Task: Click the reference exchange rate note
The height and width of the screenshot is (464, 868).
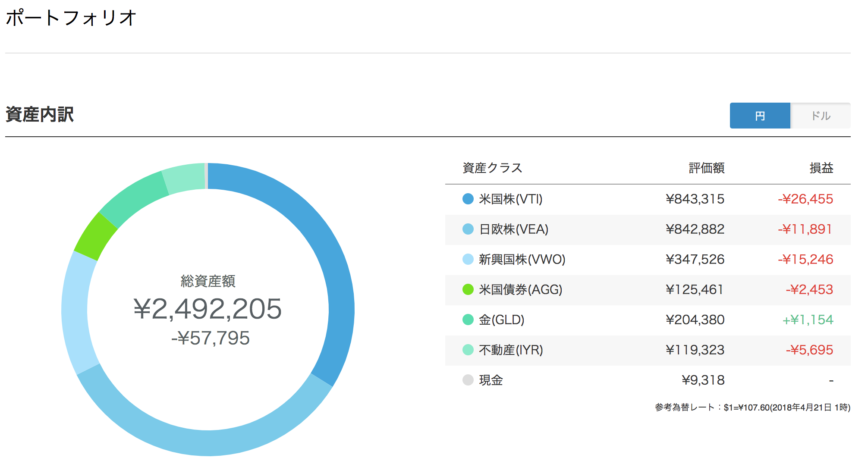Action: (752, 407)
